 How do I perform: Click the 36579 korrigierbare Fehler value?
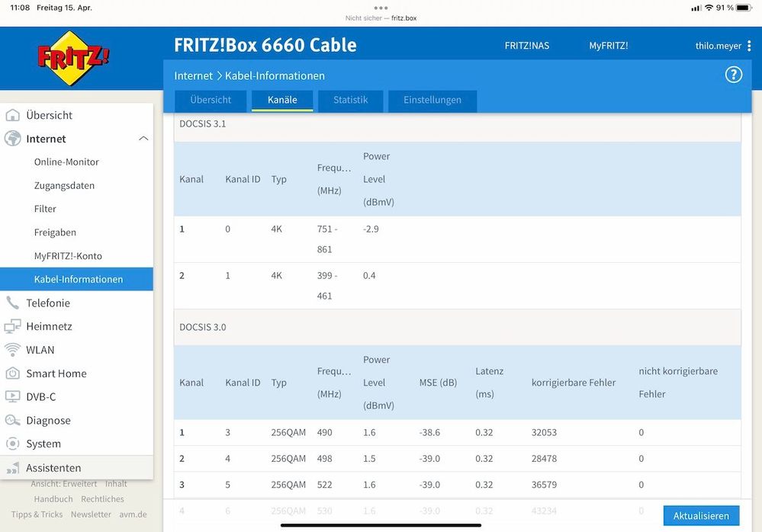544,485
